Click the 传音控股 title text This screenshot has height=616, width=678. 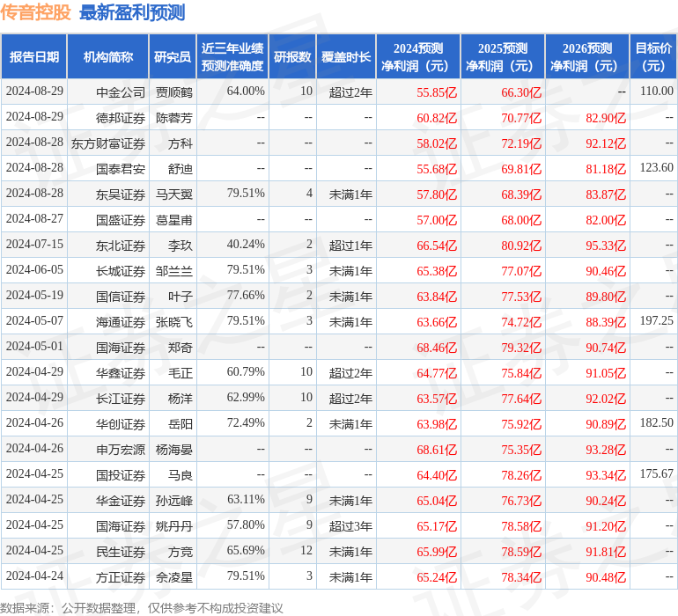point(35,12)
